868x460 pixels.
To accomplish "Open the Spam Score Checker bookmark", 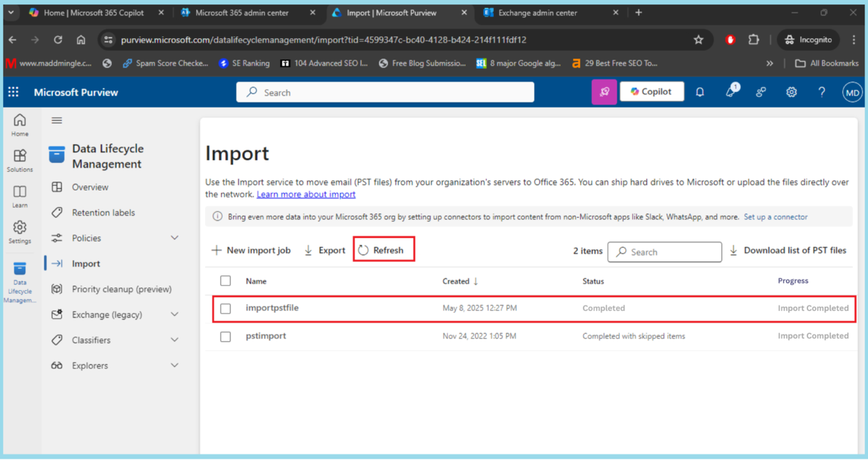I will click(165, 63).
